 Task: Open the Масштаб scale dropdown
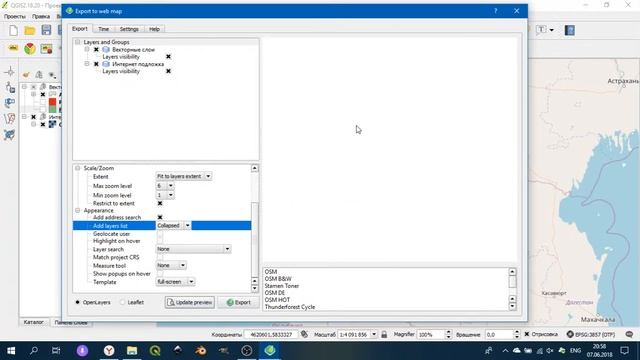pyautogui.click(x=374, y=334)
